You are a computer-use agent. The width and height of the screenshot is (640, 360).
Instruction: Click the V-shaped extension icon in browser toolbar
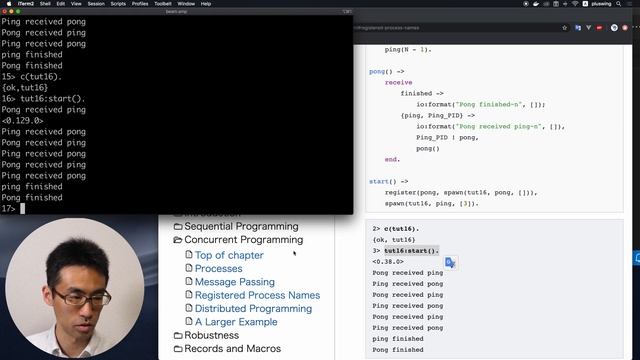588,28
